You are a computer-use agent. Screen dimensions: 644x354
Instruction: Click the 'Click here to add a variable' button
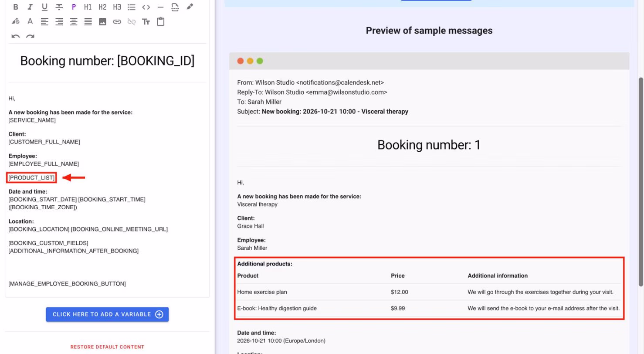point(107,314)
